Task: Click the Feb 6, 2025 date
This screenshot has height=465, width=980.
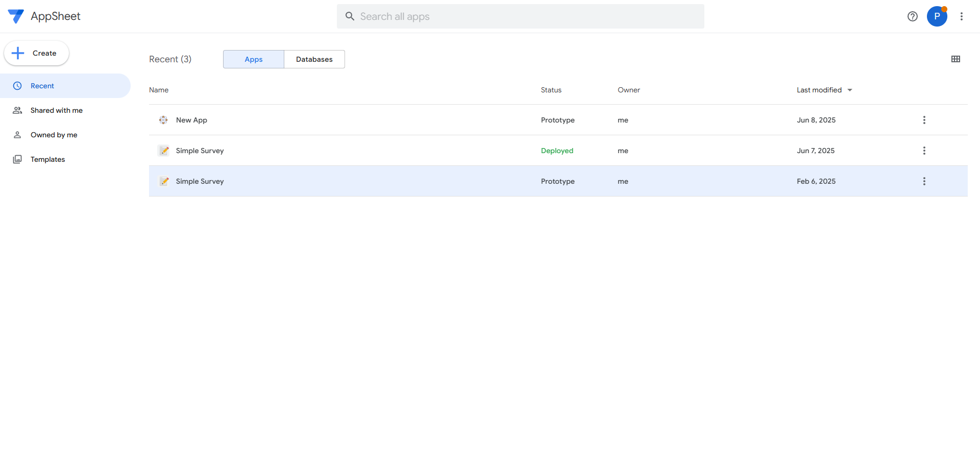Action: pyautogui.click(x=816, y=181)
